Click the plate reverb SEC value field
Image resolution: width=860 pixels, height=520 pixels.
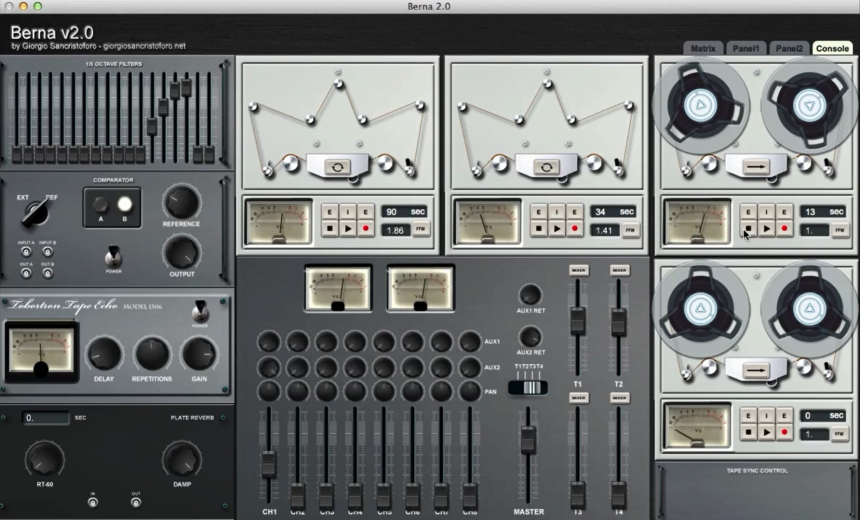(x=45, y=417)
